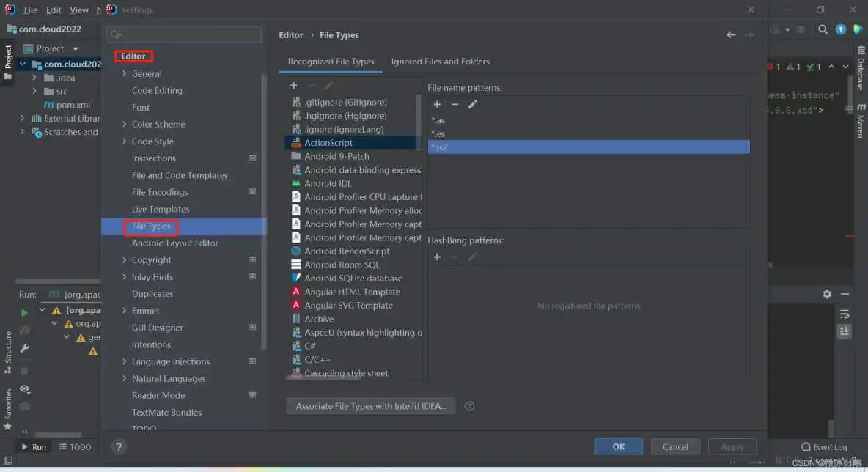Screen dimensions: 868x472
Task: Click the help icon beside Associate File Types
Action: click(470, 406)
